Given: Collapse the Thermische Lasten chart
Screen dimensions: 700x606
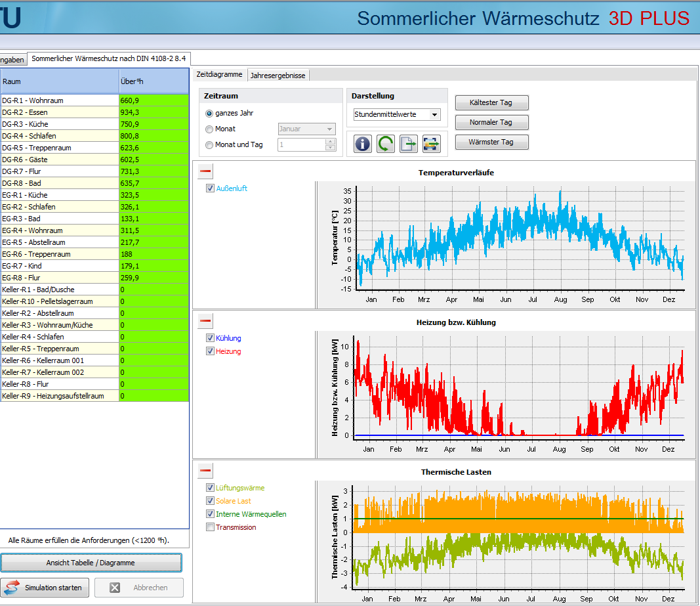Looking at the screenshot, I should tap(205, 470).
